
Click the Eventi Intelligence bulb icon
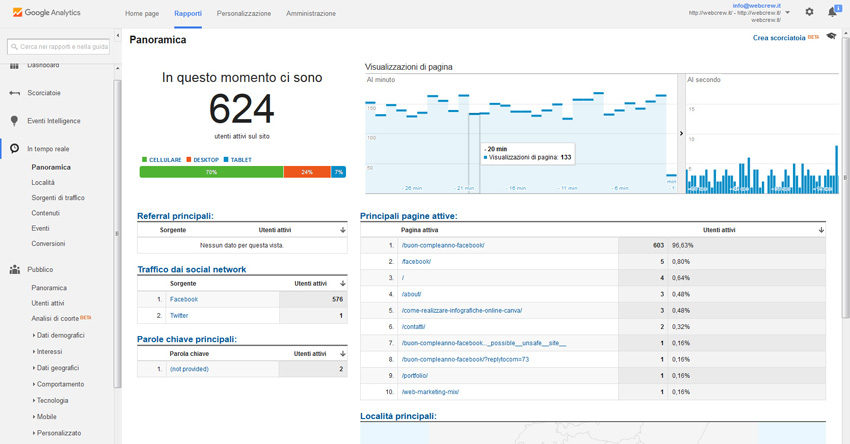click(x=15, y=121)
